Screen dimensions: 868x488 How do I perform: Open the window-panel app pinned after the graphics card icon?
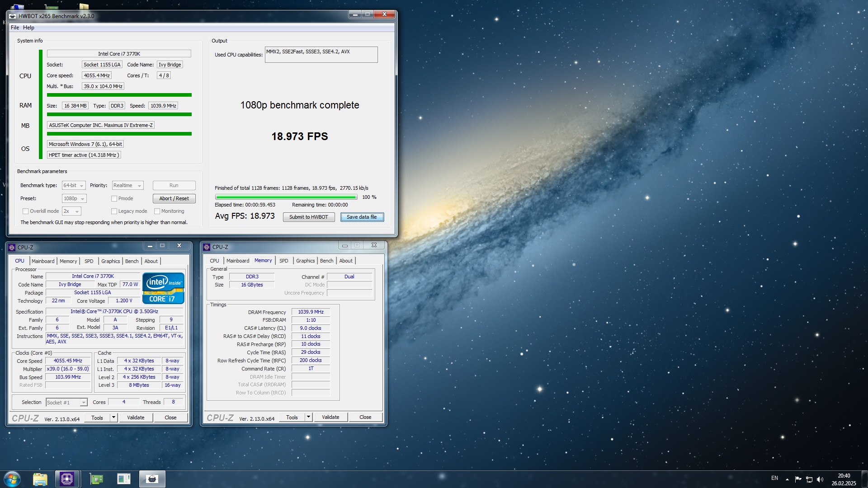click(x=123, y=479)
